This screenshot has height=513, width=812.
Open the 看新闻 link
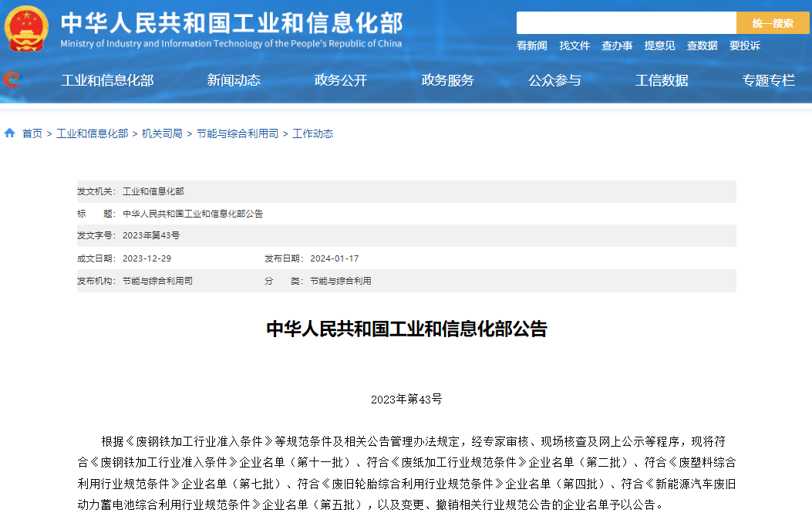531,46
